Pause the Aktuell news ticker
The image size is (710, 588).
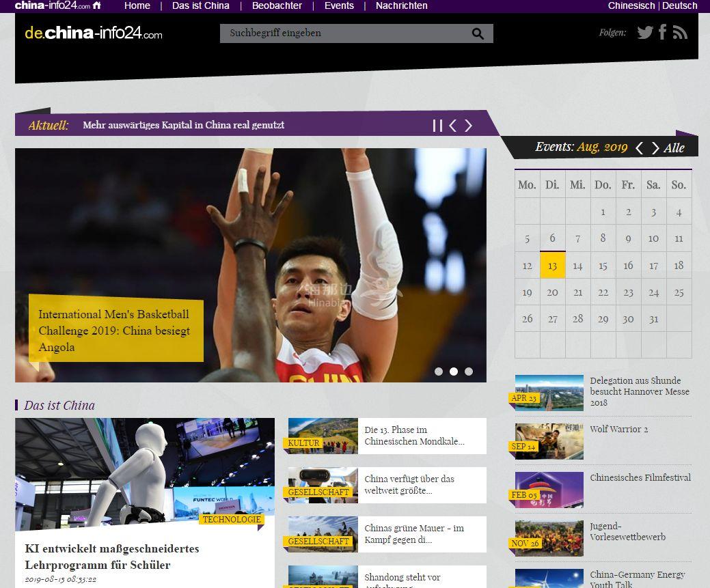[437, 126]
